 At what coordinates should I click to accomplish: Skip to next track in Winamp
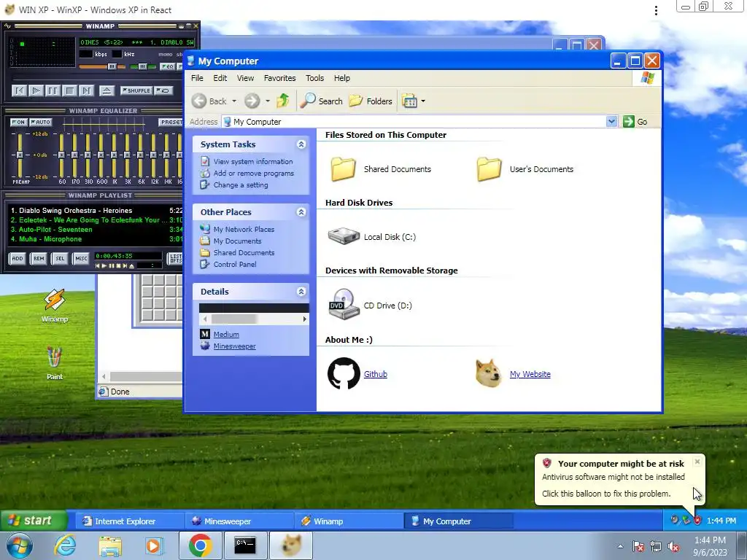pyautogui.click(x=86, y=90)
